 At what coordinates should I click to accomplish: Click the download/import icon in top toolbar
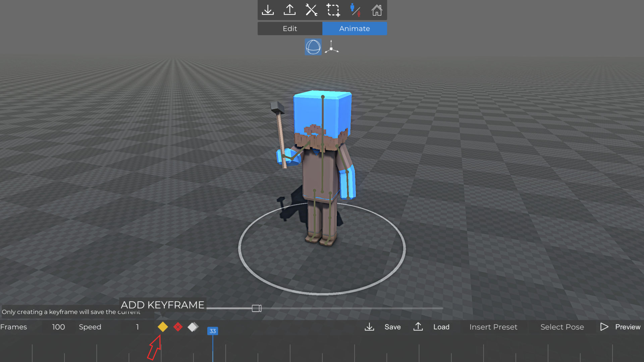pos(268,10)
